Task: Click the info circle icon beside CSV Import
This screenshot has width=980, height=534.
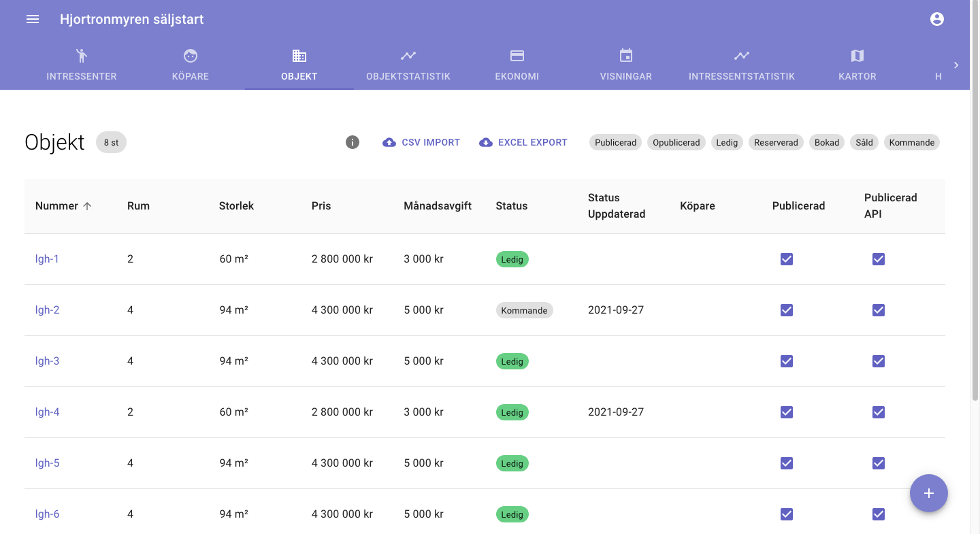Action: [353, 142]
